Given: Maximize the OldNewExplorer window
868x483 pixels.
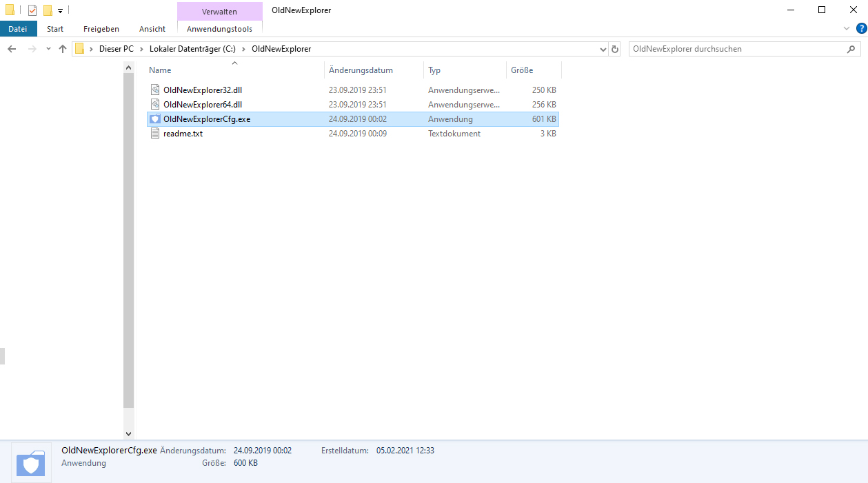Looking at the screenshot, I should (x=821, y=10).
